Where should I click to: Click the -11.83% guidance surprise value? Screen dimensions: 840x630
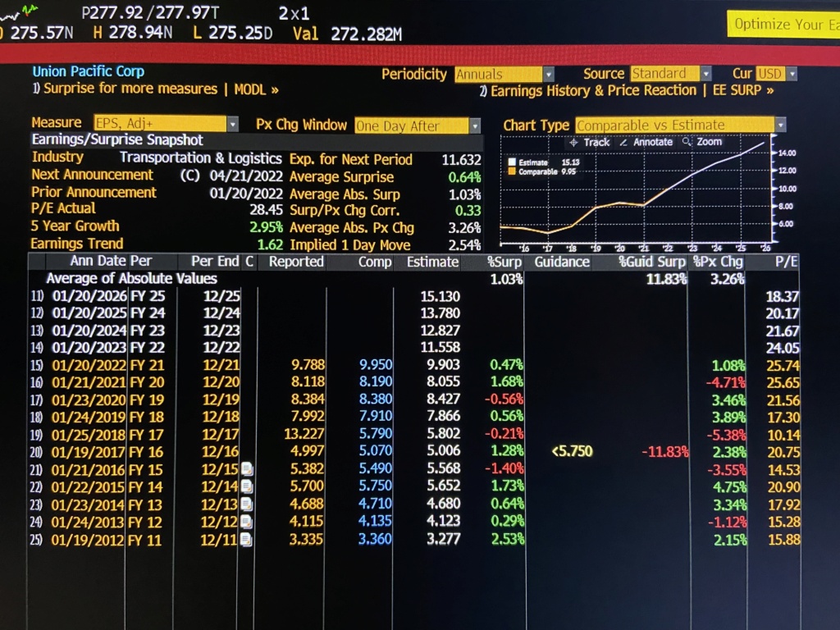[664, 452]
